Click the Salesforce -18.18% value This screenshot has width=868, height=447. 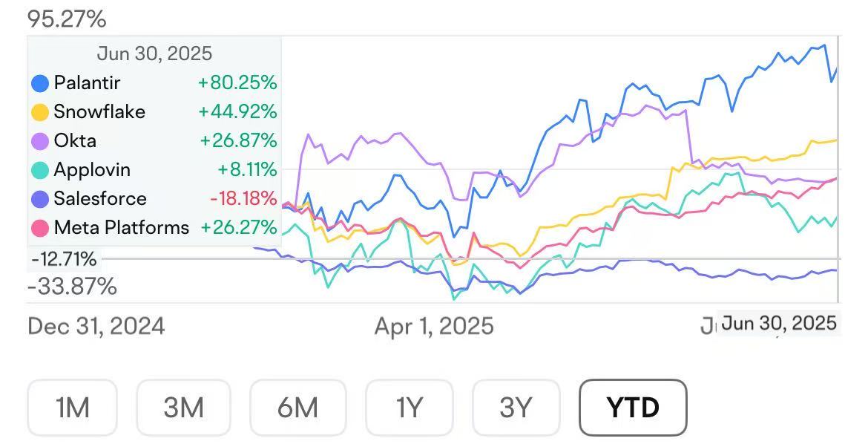click(x=243, y=199)
